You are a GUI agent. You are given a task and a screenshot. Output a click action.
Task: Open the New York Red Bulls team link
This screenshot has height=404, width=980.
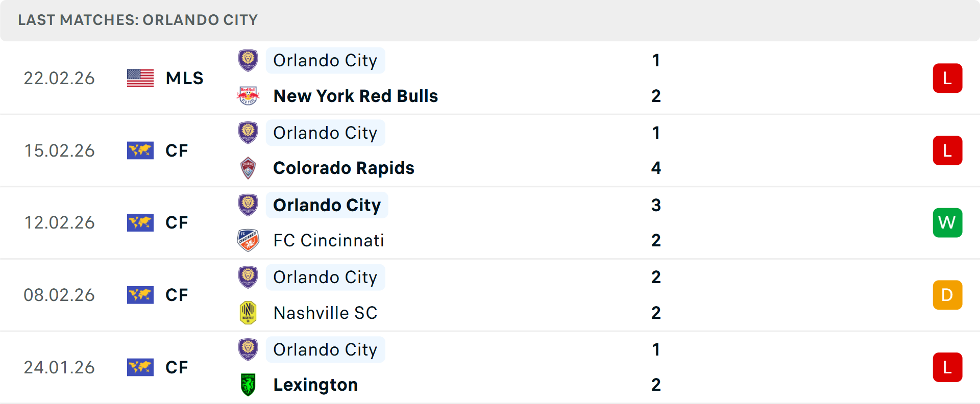coord(356,96)
